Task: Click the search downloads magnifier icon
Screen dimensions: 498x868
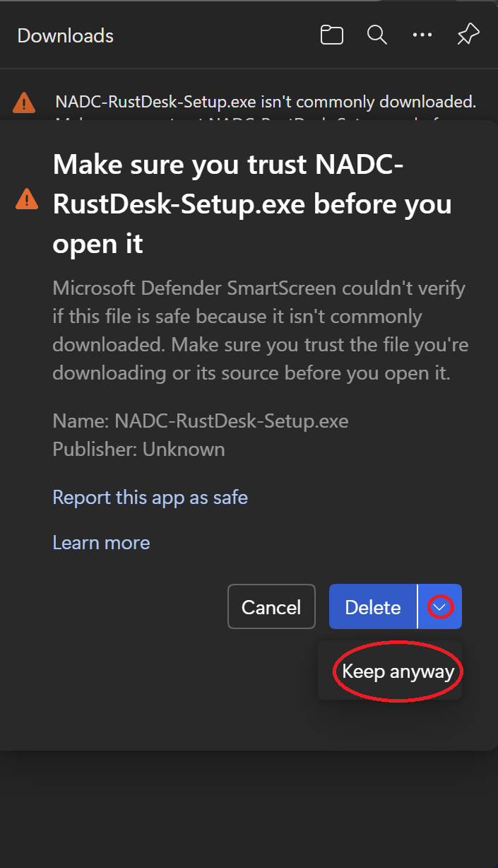Action: pos(377,34)
